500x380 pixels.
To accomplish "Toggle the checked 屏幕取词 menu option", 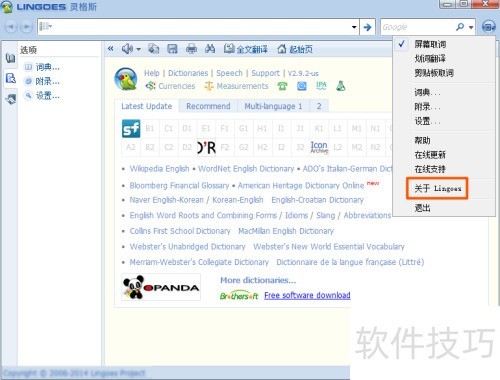I will [x=430, y=44].
